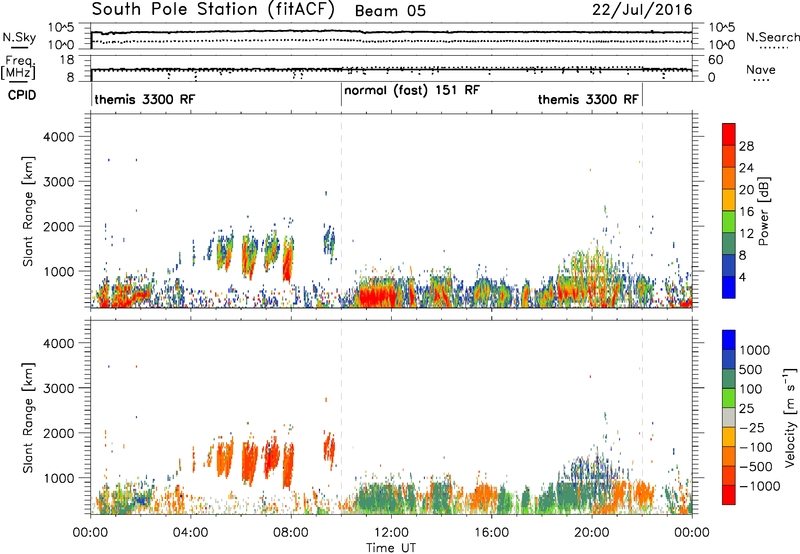Image resolution: width=800 pixels, height=554 pixels.
Task: Click the '10^5' left tick of noise panel
Action: pos(61,27)
